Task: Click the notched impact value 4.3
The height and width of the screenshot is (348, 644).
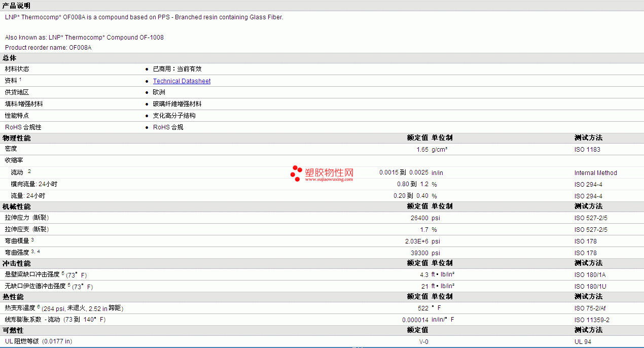Action: [x=424, y=275]
